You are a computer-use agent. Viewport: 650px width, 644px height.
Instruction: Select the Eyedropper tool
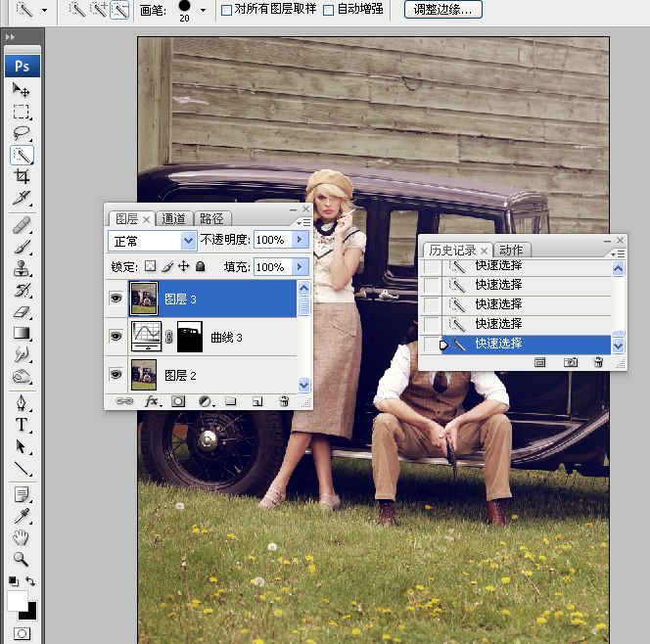(22, 516)
